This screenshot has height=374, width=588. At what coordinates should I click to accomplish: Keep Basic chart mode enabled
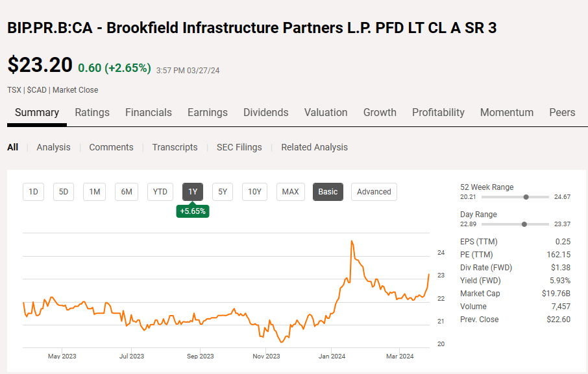pos(328,191)
